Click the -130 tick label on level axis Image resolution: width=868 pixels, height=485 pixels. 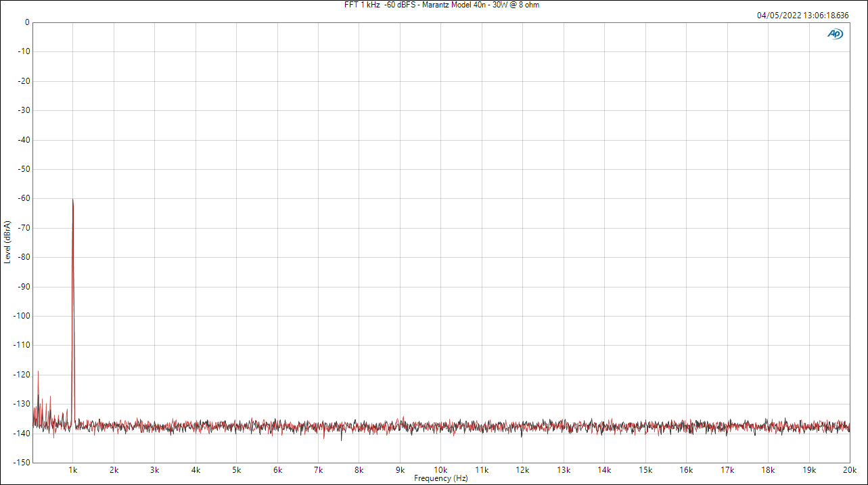point(22,404)
